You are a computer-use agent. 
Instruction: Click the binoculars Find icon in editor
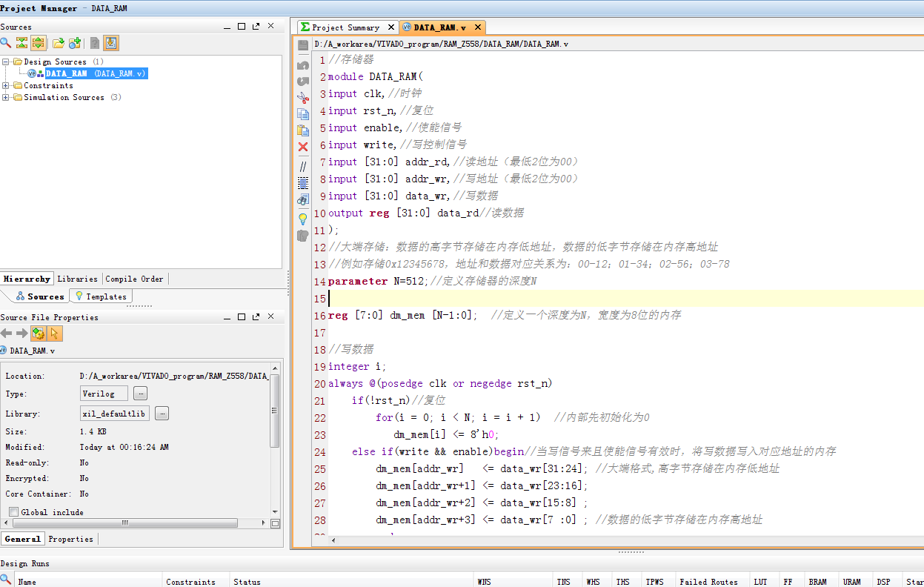pos(302,200)
